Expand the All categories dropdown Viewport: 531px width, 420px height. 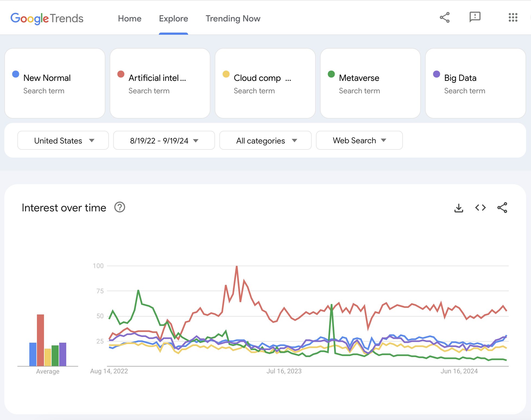[265, 141]
